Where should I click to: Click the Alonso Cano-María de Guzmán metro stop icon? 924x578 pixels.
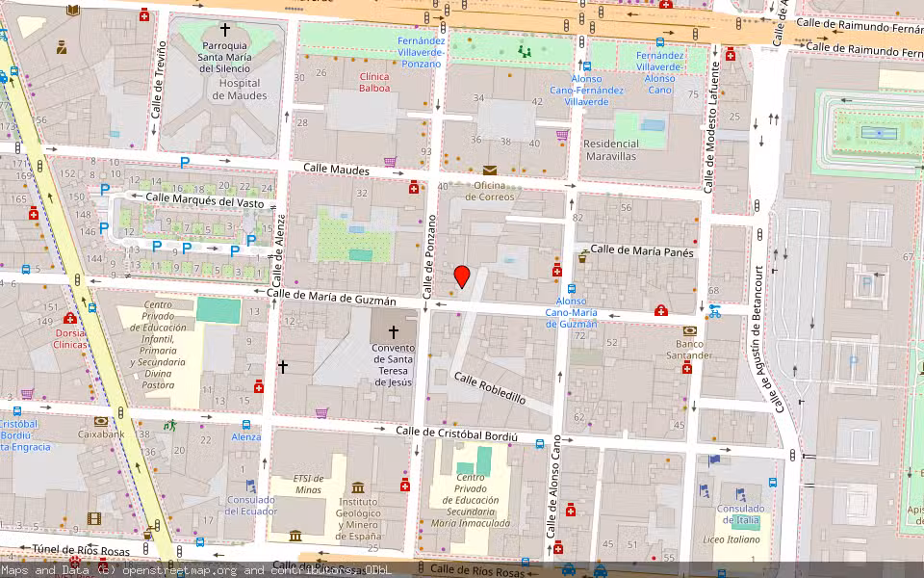click(x=573, y=289)
